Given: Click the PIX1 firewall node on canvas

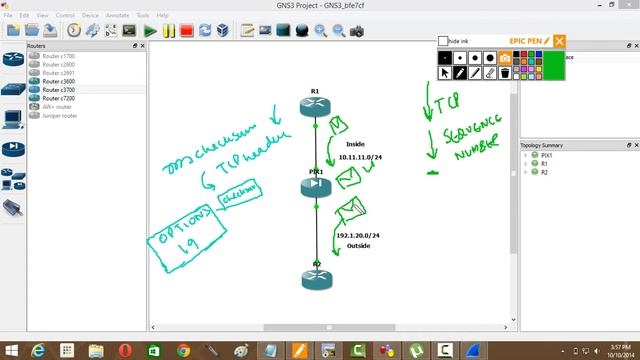Looking at the screenshot, I should [x=316, y=187].
